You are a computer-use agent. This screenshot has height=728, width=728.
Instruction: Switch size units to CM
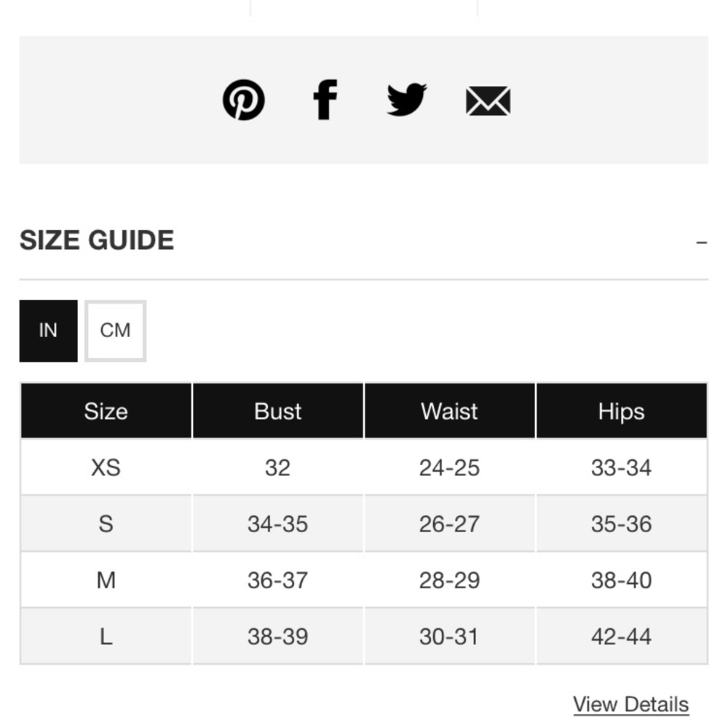(115, 331)
